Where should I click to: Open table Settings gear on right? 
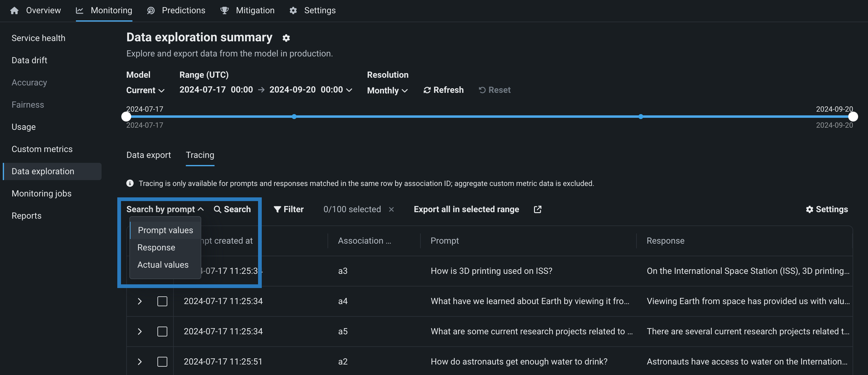point(809,209)
